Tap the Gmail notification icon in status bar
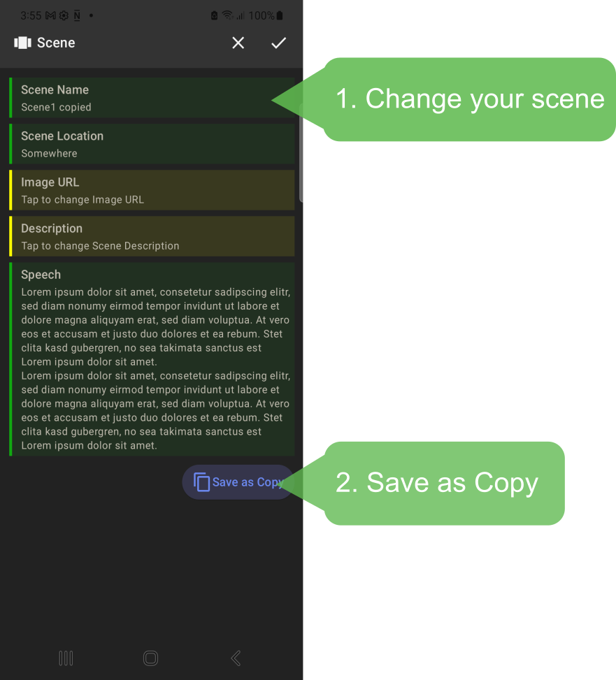 tap(50, 15)
